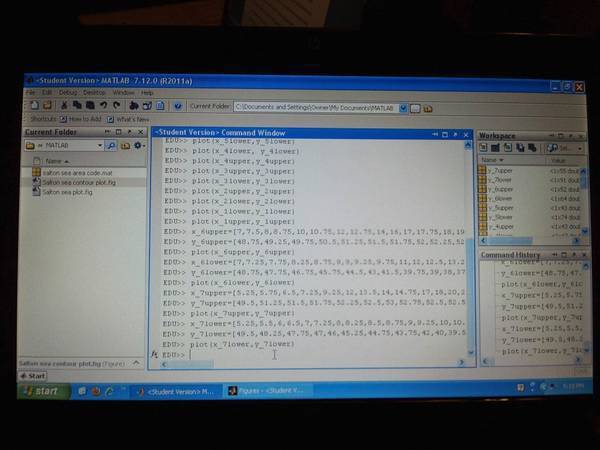The height and width of the screenshot is (450, 600).
Task: Click the Cut scissors toolbar icon
Action: pos(64,105)
